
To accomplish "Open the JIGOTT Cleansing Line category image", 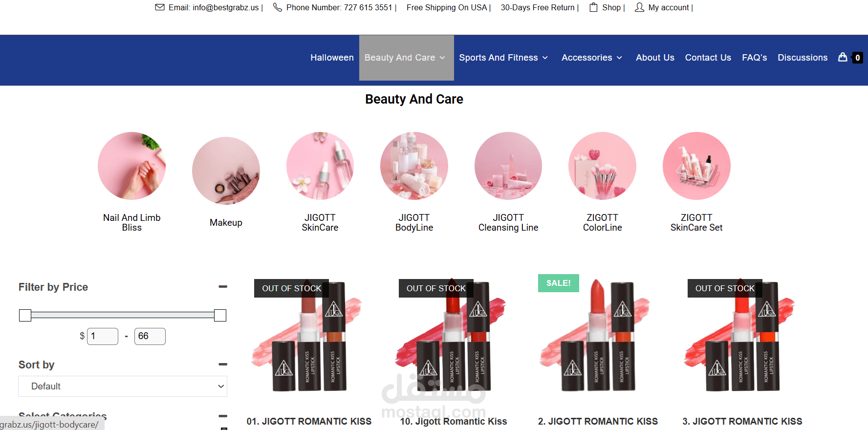I will [508, 166].
